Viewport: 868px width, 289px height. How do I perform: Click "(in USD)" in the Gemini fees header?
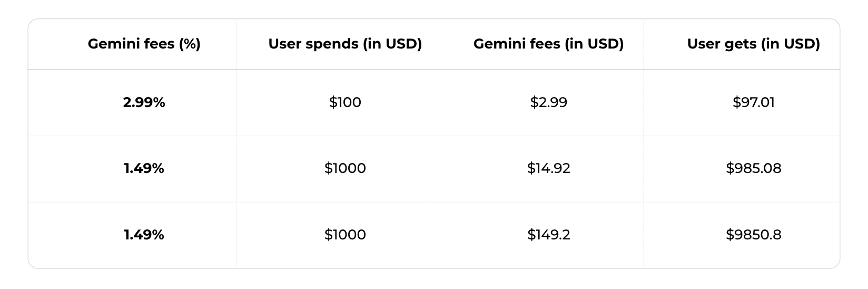[x=594, y=44]
